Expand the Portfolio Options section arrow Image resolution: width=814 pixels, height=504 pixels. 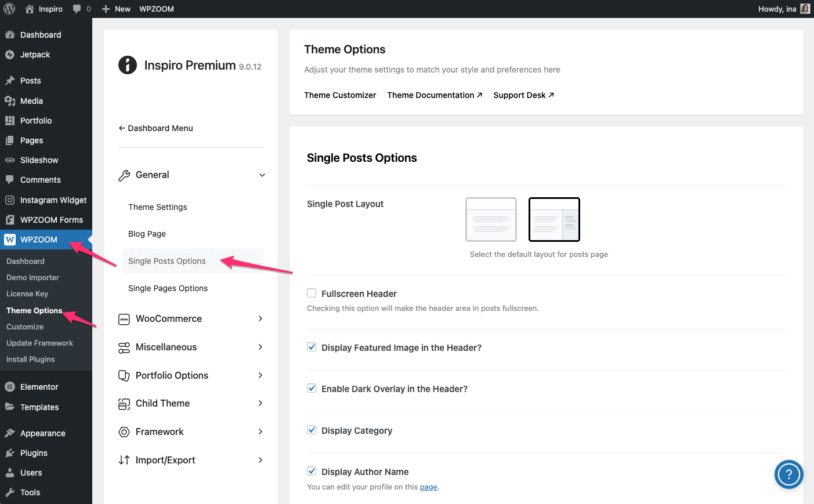261,375
